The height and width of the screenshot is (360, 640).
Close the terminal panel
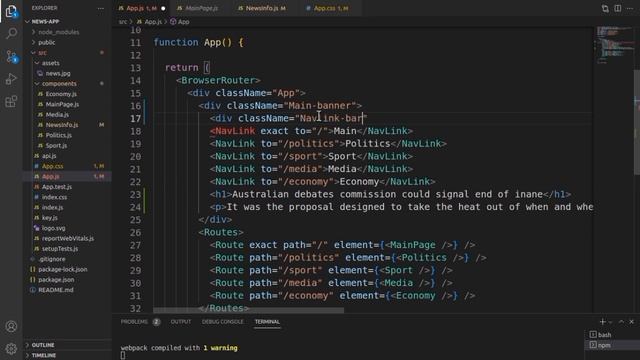pyautogui.click(x=631, y=322)
